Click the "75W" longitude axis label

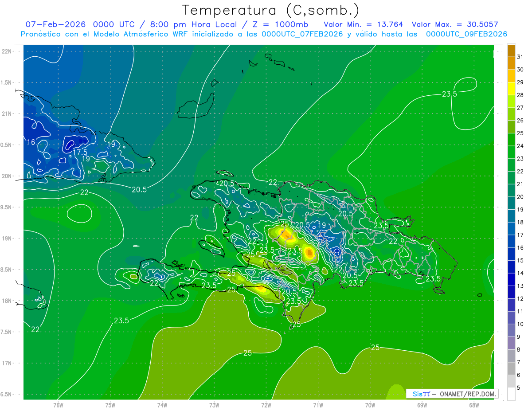point(110,405)
